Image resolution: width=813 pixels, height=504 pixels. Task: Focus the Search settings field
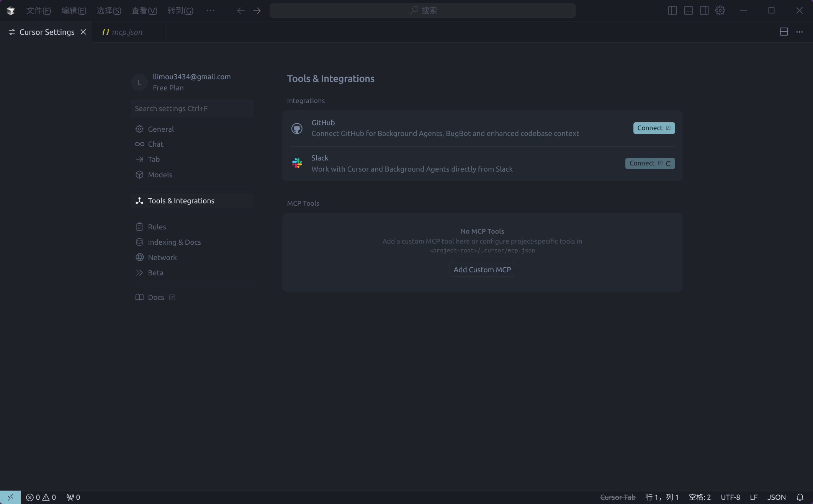(191, 108)
